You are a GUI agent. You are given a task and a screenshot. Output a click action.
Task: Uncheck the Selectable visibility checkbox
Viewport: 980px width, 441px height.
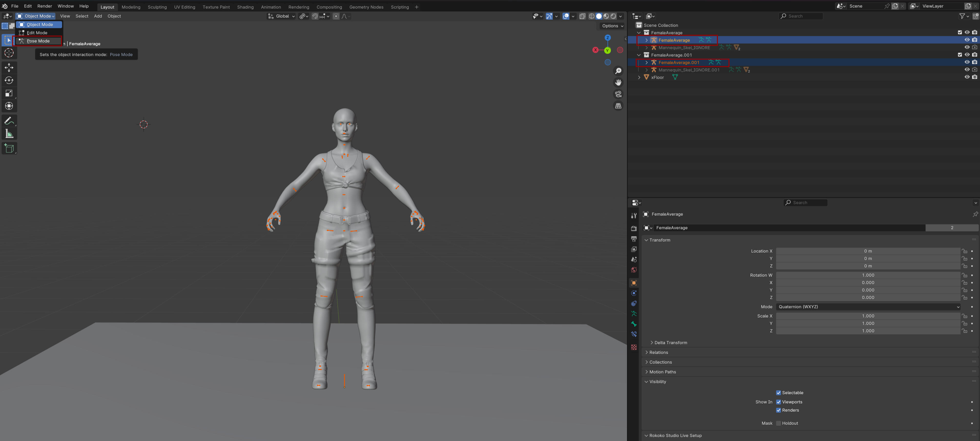click(778, 393)
